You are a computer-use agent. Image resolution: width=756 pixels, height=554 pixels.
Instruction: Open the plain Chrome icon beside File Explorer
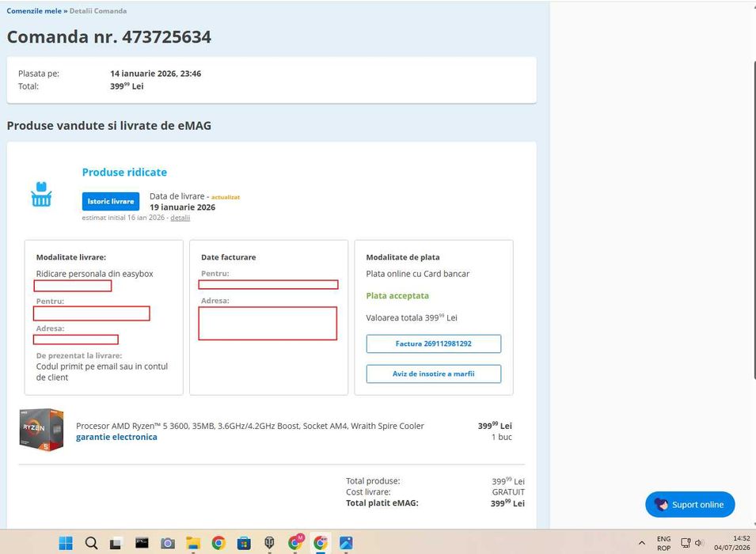218,544
